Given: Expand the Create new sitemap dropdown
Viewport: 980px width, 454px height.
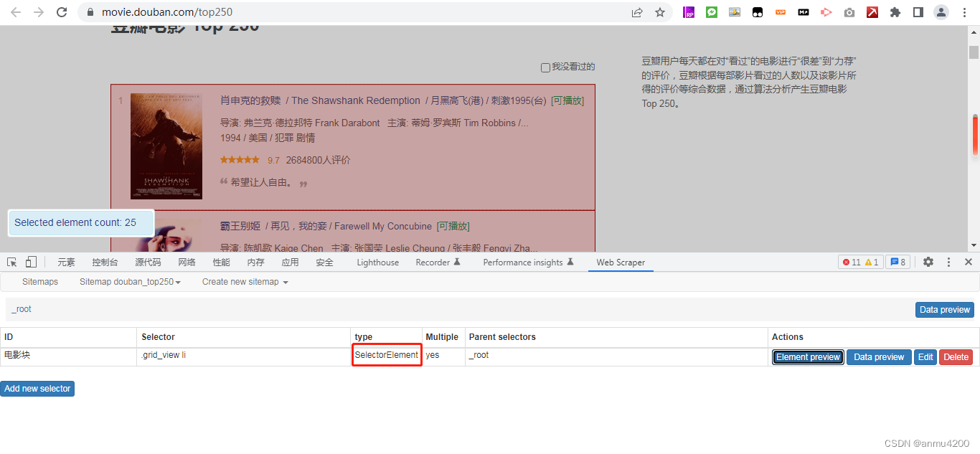Looking at the screenshot, I should [245, 282].
